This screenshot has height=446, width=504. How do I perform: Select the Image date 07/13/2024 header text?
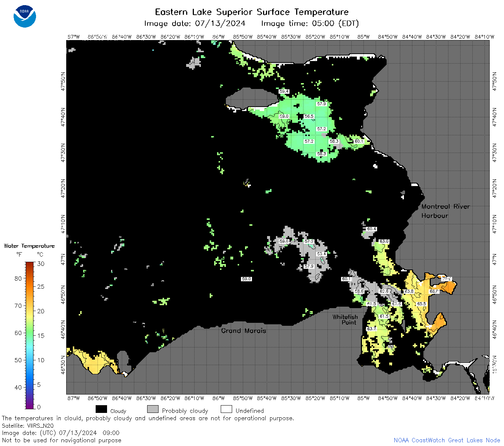tap(195, 24)
